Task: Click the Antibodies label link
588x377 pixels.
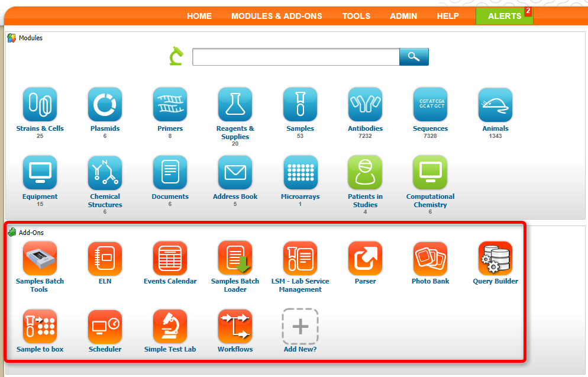Action: 365,128
